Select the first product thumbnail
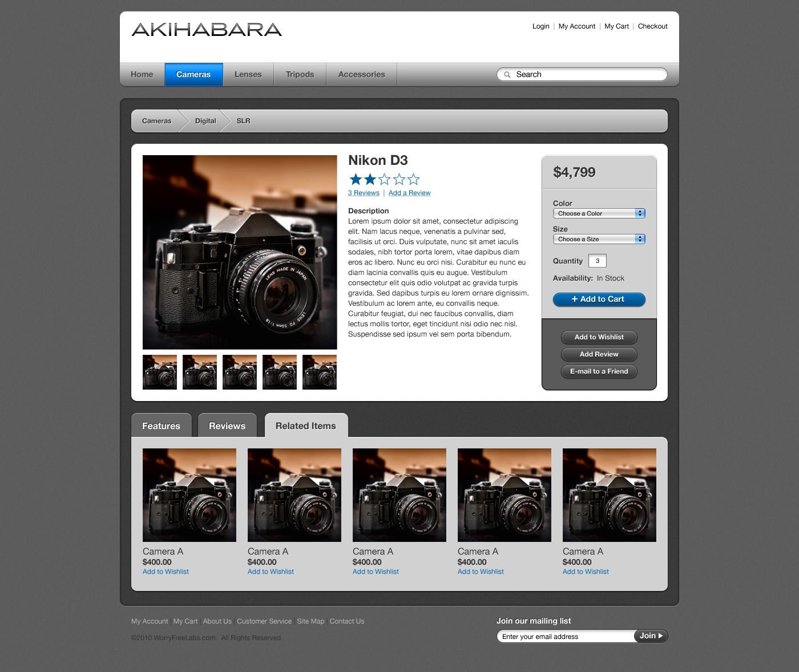The height and width of the screenshot is (672, 799). (x=160, y=373)
